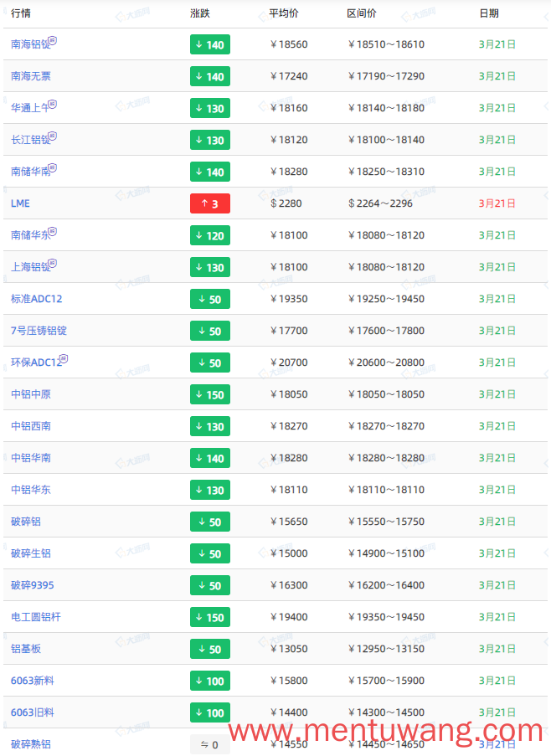This screenshot has height=756, width=551.
Task: Click the superscript icon beside 环保ADC12
Action: click(64, 358)
